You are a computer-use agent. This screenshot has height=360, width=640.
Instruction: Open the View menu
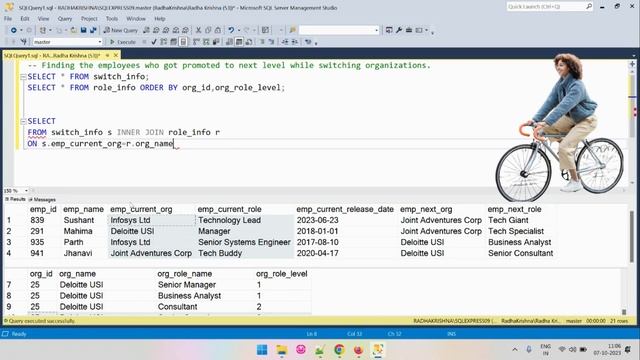pos(43,19)
